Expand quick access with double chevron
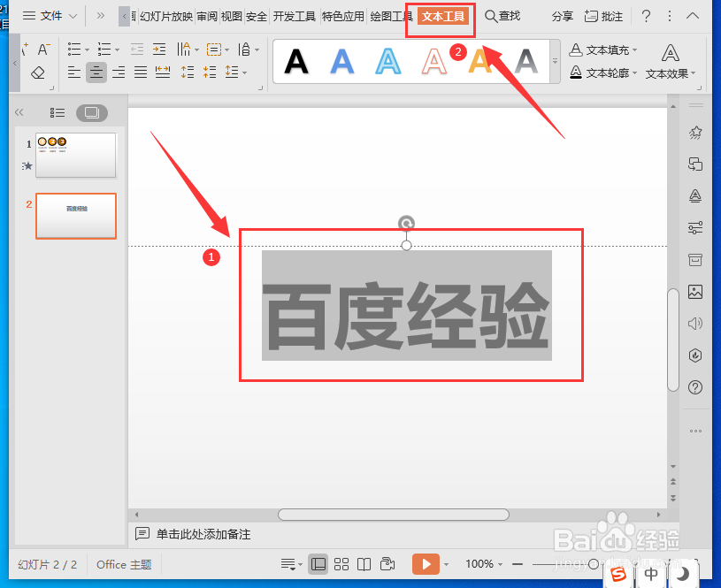This screenshot has height=588, width=721. [101, 16]
